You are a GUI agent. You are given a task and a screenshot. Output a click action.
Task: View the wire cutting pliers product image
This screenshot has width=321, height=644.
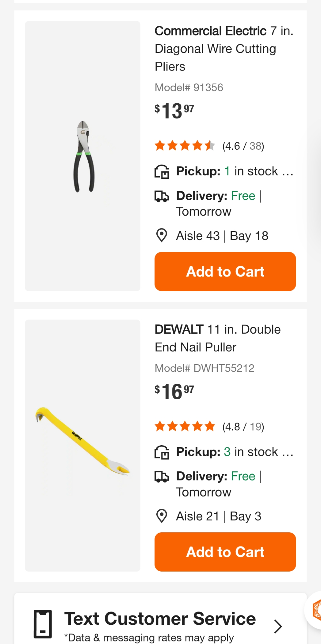83,156
